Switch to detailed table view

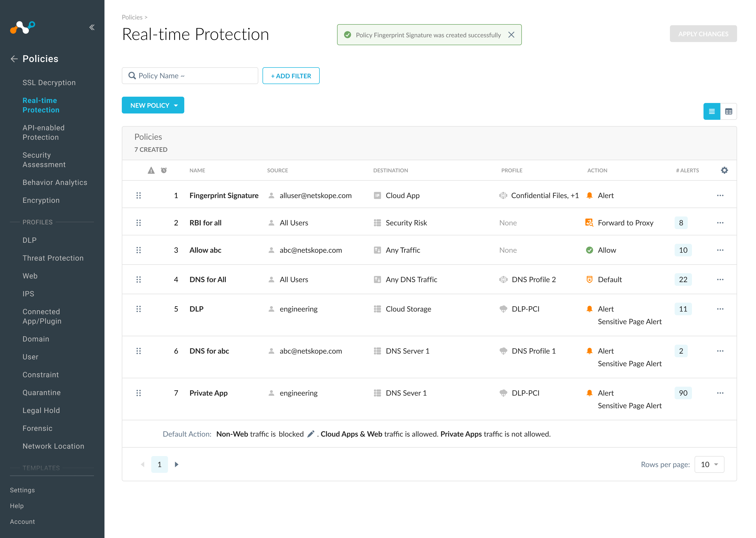click(x=728, y=112)
